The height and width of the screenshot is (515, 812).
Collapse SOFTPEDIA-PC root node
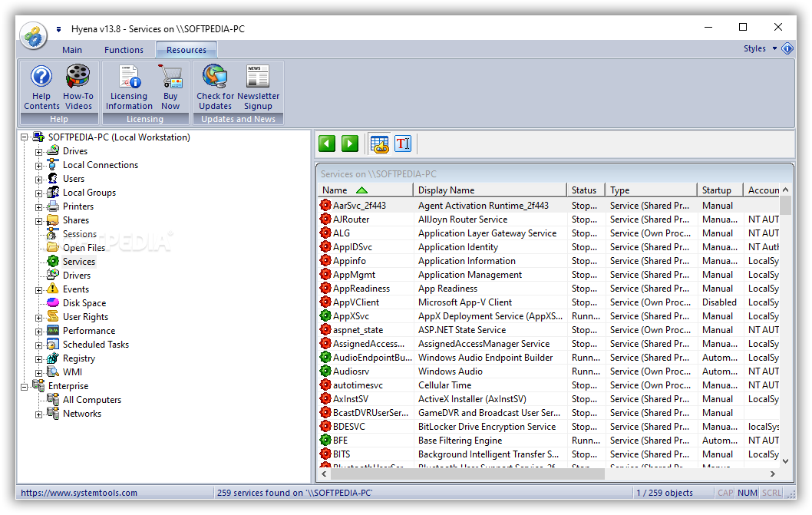(x=25, y=137)
